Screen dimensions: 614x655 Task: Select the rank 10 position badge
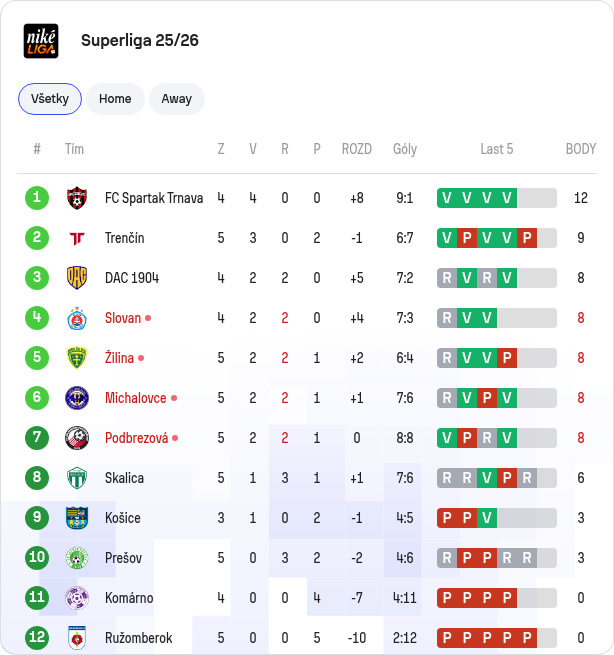pyautogui.click(x=37, y=557)
